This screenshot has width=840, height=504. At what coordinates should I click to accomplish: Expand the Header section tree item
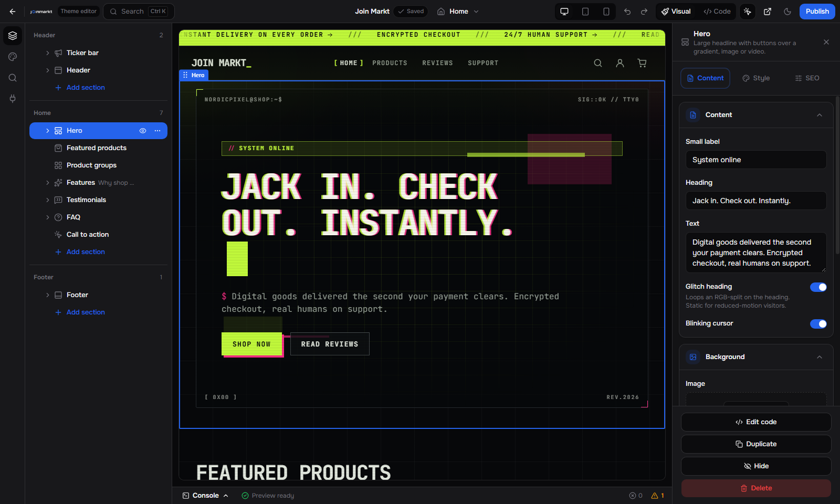point(48,70)
